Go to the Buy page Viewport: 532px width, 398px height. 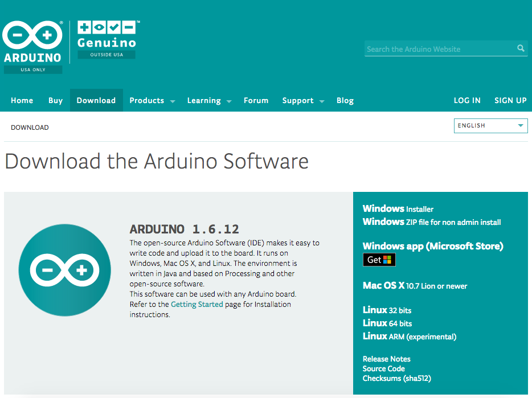pos(56,101)
